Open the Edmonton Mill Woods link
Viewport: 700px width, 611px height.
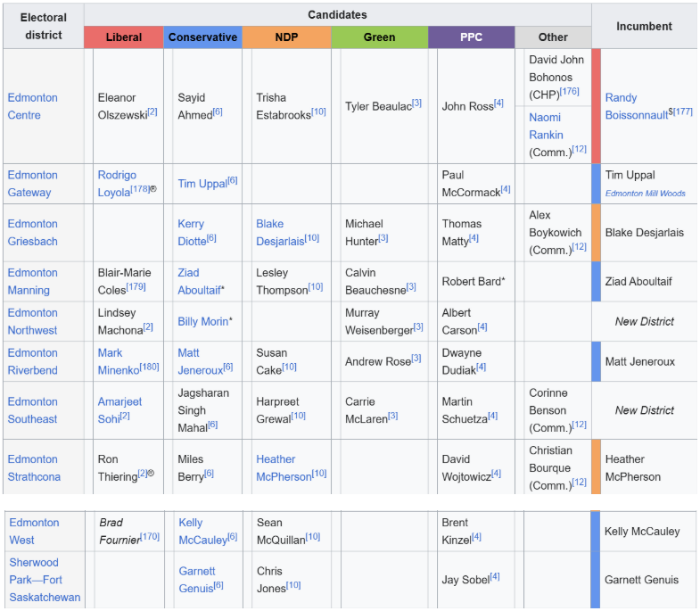coord(645,194)
